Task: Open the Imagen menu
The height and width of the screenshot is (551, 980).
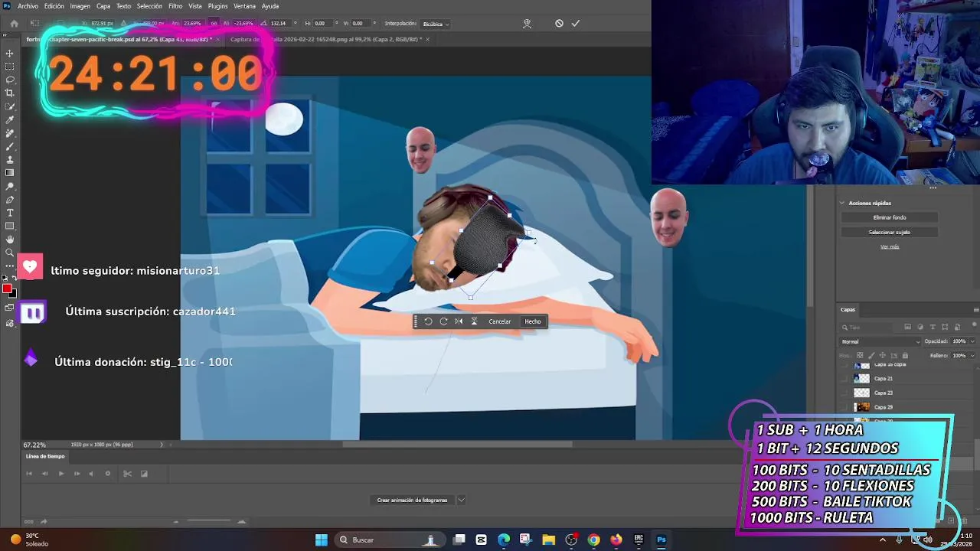Action: tap(80, 6)
